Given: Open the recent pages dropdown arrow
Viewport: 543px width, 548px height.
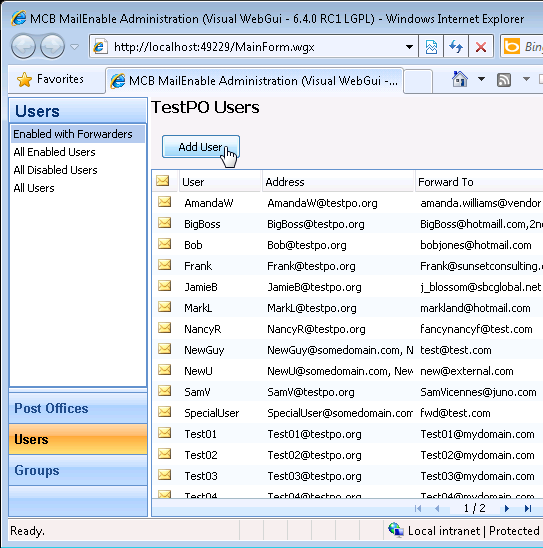Looking at the screenshot, I should (x=74, y=46).
